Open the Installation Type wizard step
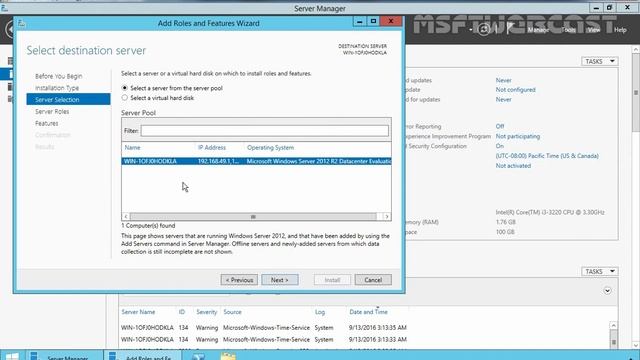Viewport: 640px width, 360px height. (x=57, y=88)
